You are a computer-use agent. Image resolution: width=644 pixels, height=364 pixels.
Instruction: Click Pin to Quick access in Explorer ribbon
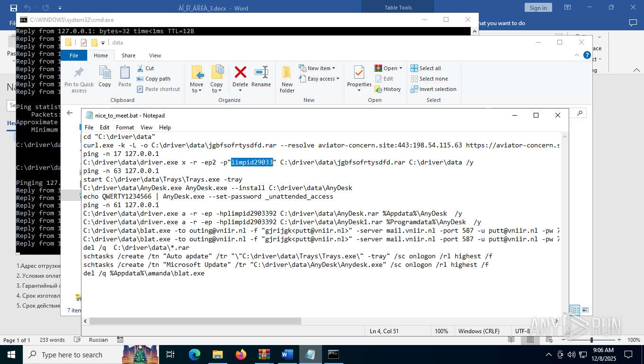pos(79,79)
